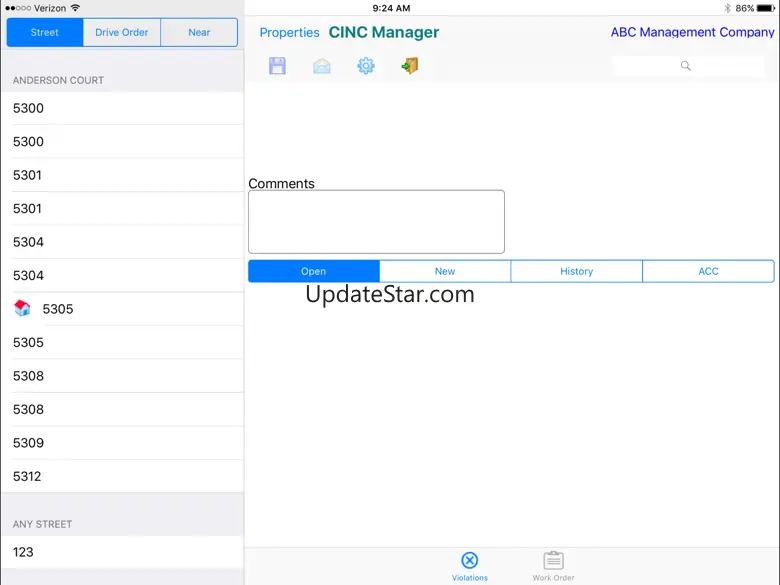Click the ANY STREET section header

(x=42, y=524)
